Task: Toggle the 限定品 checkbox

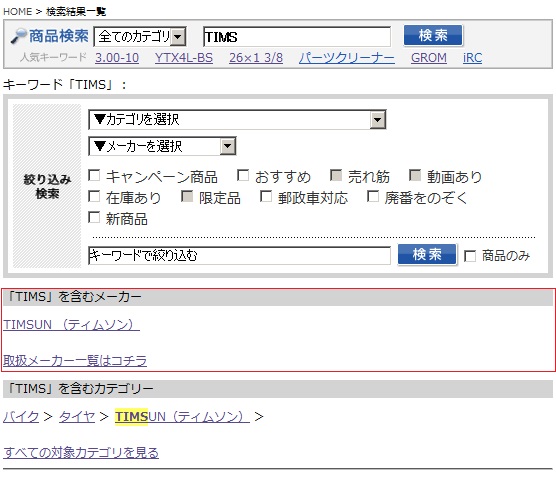Action: 187,196
